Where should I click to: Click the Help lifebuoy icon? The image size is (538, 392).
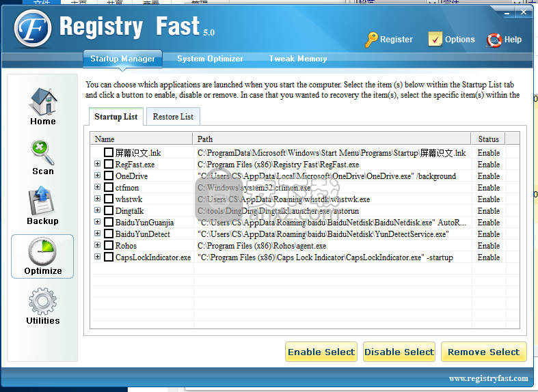[x=494, y=40]
